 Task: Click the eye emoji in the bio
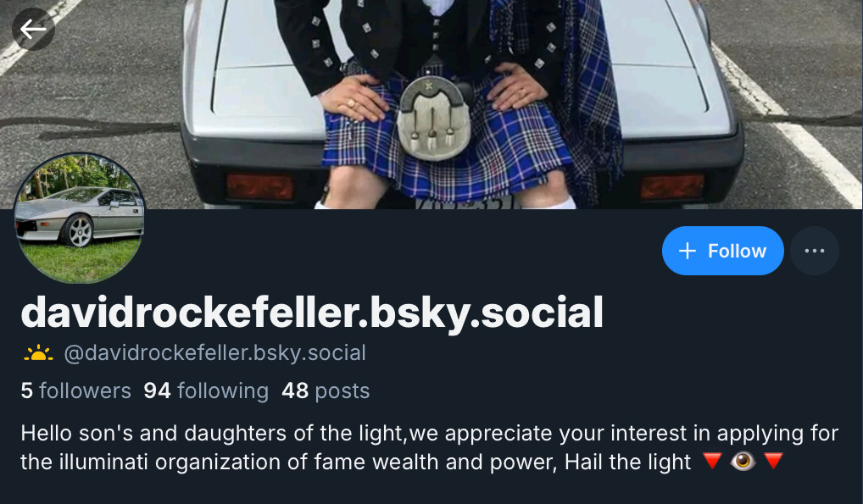point(743,461)
